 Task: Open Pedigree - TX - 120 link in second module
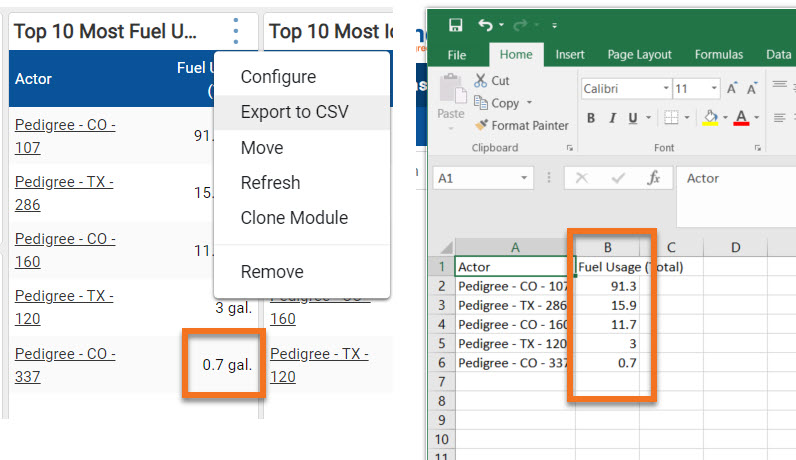pos(319,365)
